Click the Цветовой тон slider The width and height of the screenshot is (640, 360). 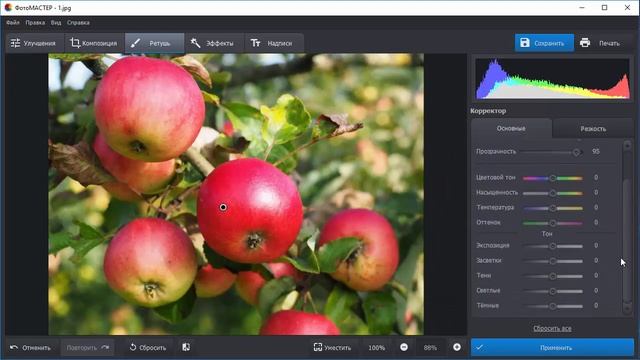pos(552,178)
